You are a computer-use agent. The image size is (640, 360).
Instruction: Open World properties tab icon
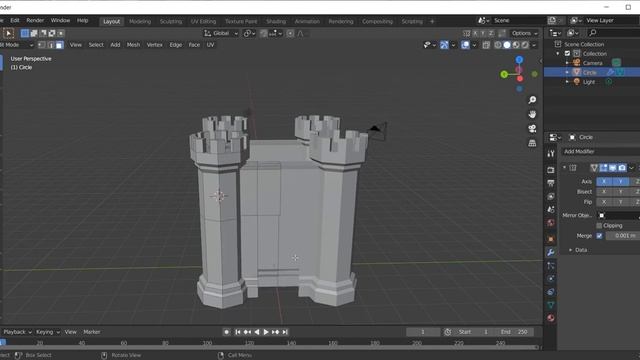(551, 223)
